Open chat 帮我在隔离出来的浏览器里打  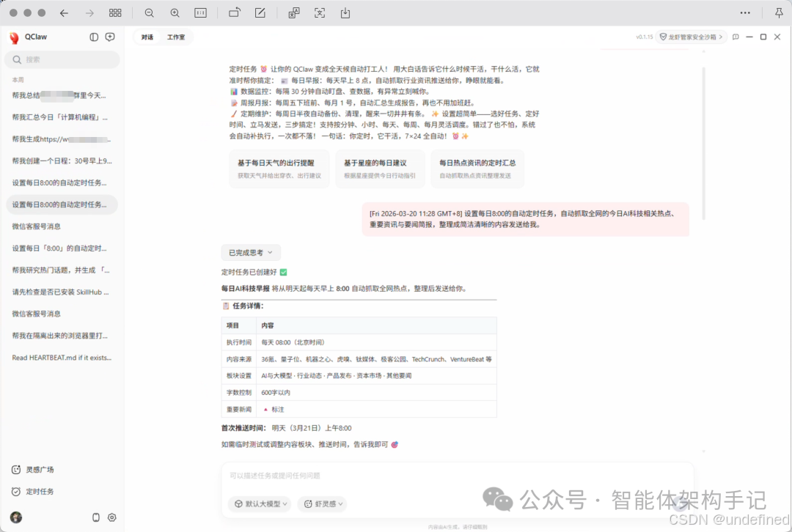tap(62, 336)
